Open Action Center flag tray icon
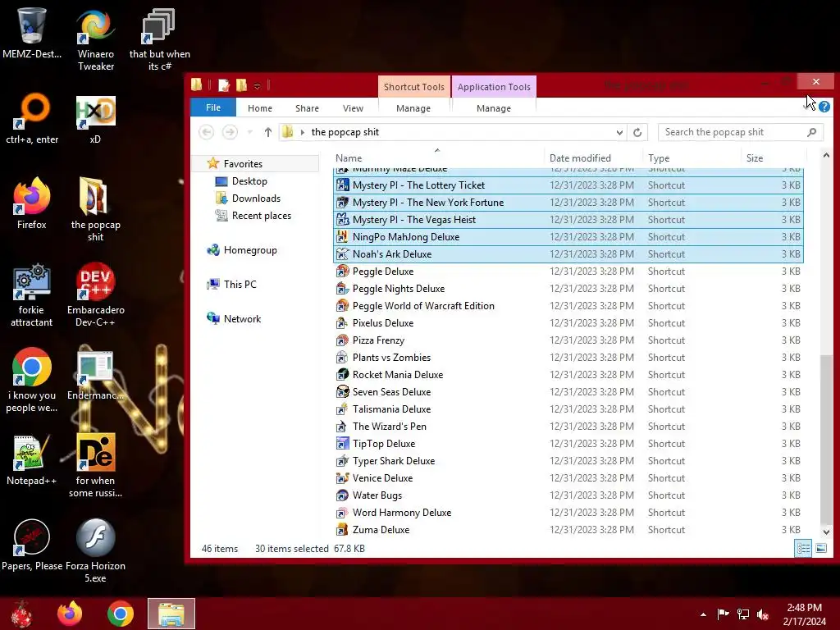 723,614
